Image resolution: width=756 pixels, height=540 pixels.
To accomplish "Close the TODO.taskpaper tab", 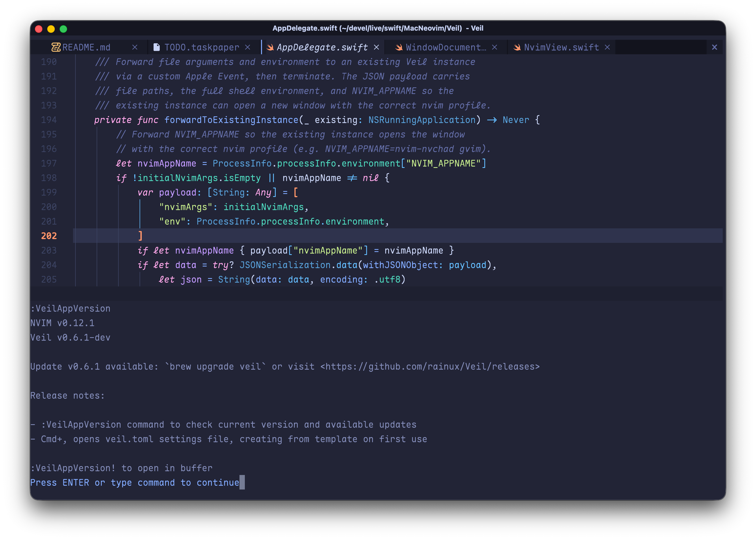I will click(x=248, y=47).
